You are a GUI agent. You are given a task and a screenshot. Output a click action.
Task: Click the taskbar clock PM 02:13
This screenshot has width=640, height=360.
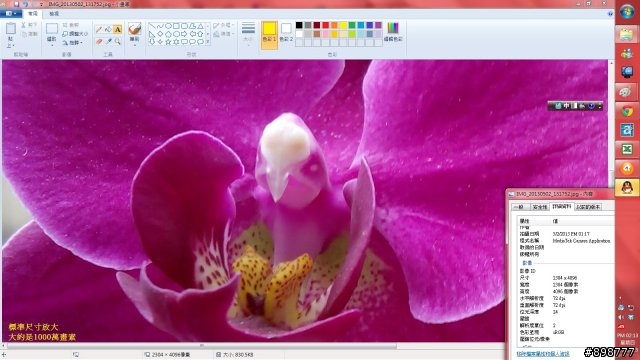pos(627,336)
